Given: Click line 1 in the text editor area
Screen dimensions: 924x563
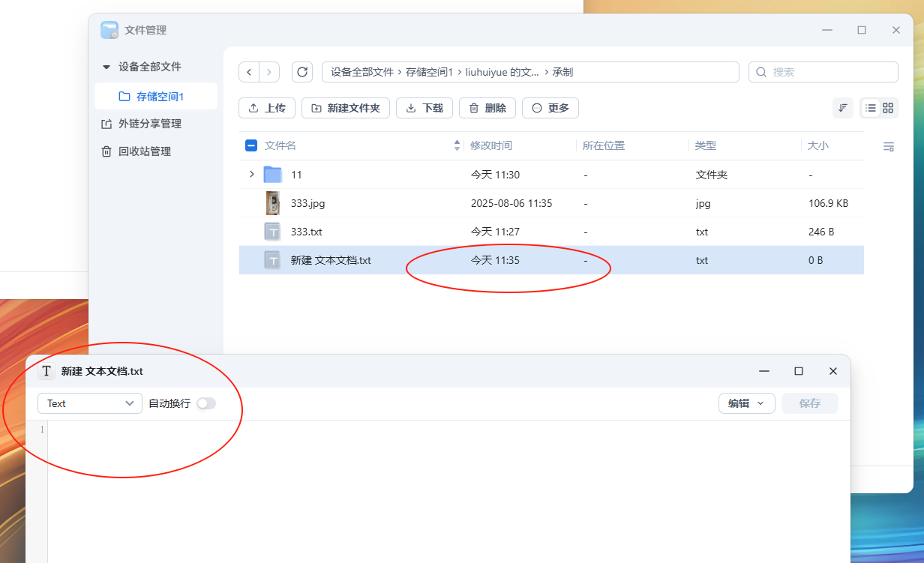Looking at the screenshot, I should [448, 430].
